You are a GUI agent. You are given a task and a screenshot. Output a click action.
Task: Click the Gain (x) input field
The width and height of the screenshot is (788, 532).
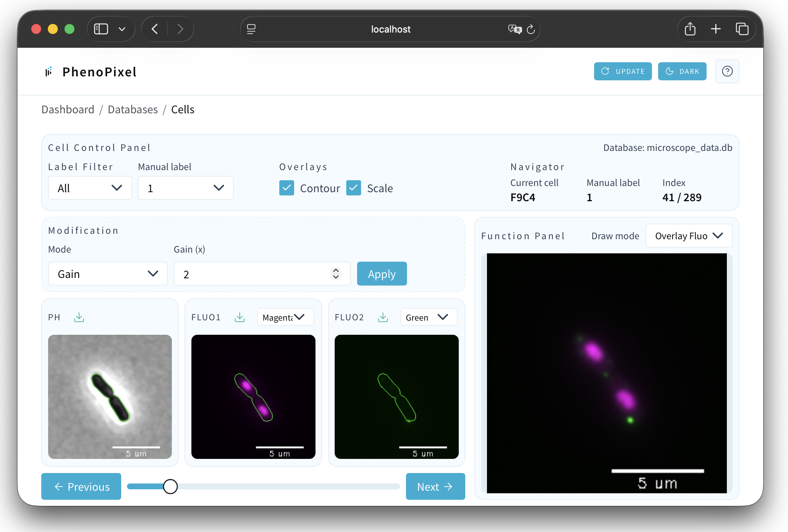[x=262, y=274]
